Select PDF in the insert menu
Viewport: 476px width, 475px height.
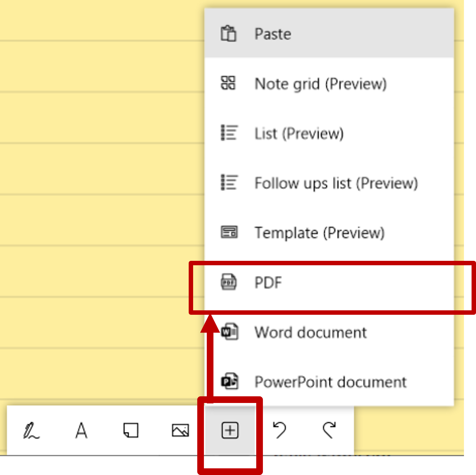(x=268, y=283)
